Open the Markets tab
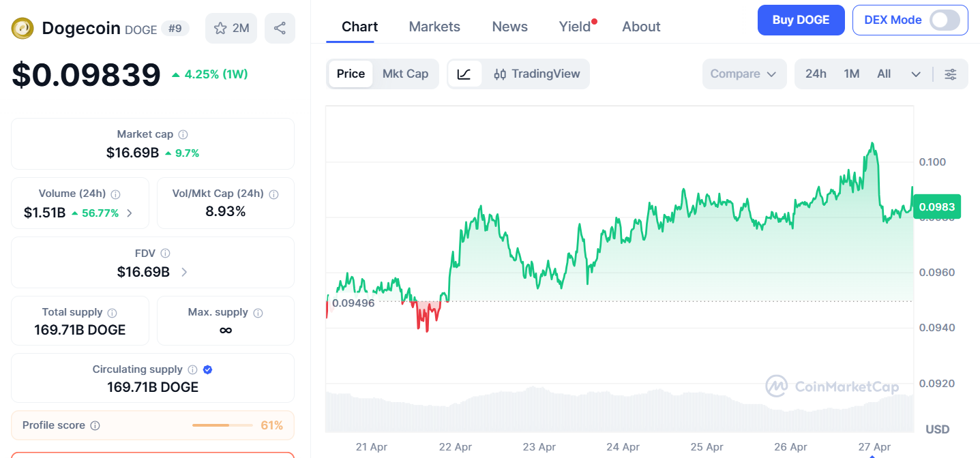Viewport: 980px width, 458px height. coord(434,27)
